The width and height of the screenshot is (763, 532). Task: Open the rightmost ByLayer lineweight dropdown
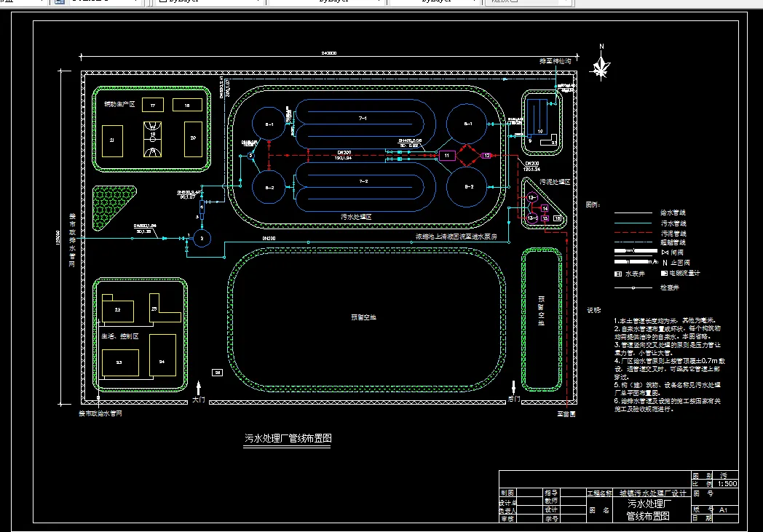click(434, 2)
